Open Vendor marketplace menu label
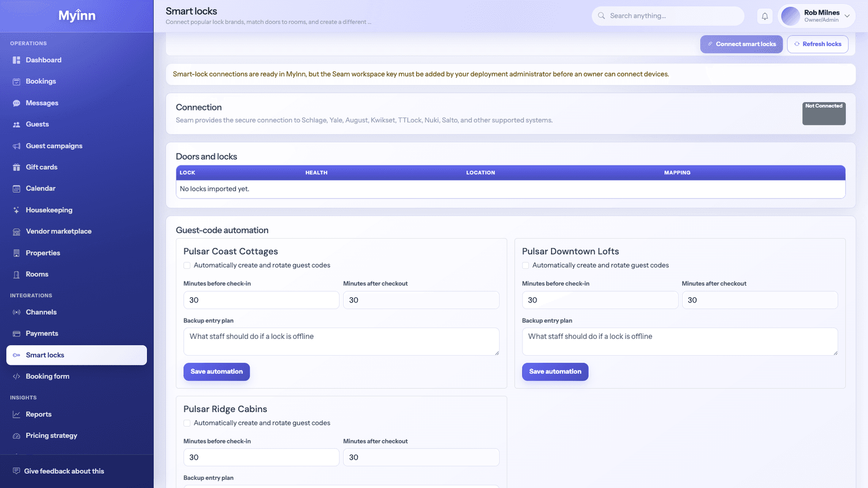 pyautogui.click(x=59, y=232)
